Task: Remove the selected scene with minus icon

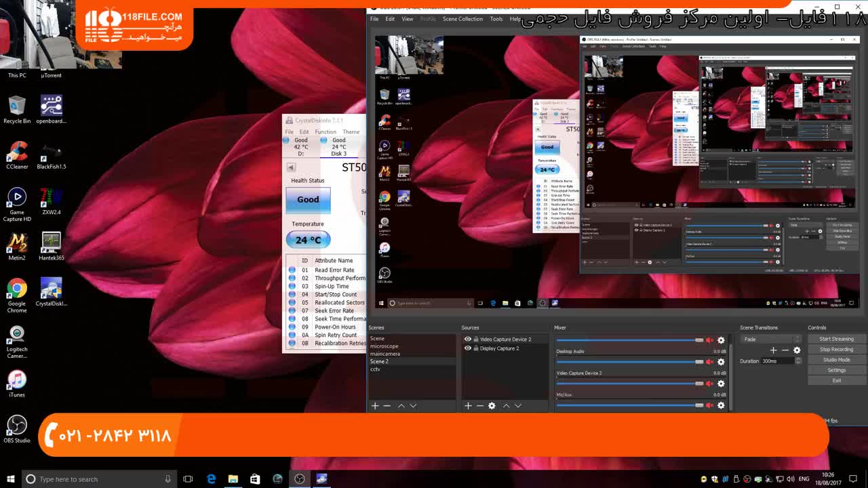Action: [387, 405]
